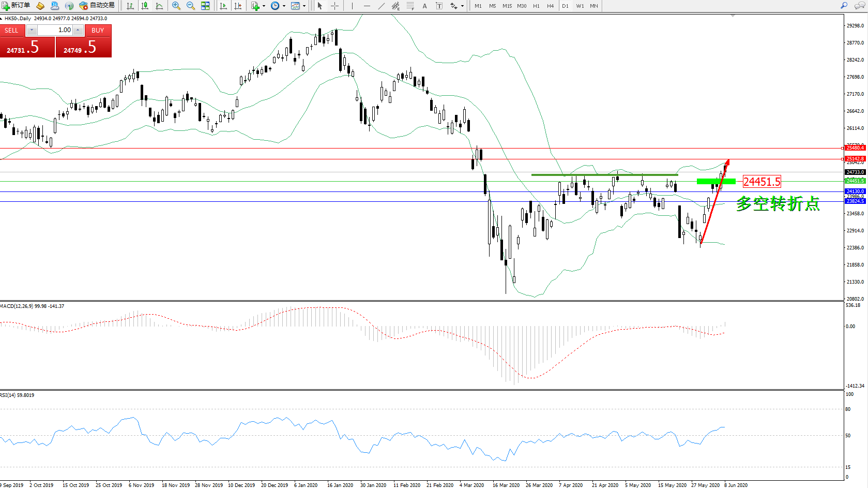Switch to H4 timeframe
The height and width of the screenshot is (488, 868).
pos(550,6)
